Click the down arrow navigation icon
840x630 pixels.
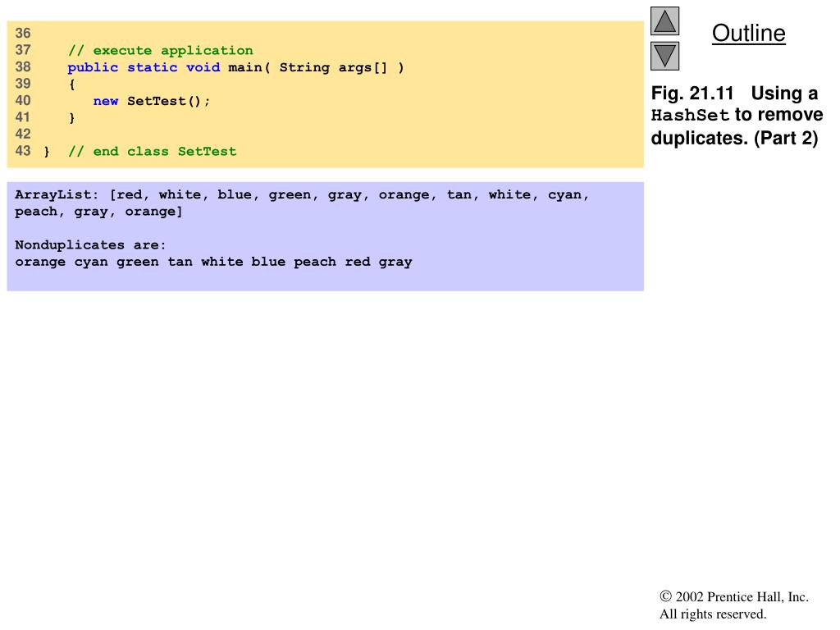pos(664,56)
